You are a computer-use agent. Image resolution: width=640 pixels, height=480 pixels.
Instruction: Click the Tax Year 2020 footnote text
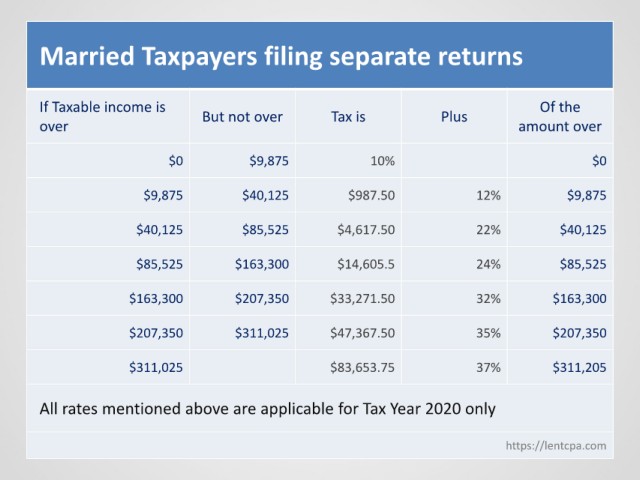point(267,409)
